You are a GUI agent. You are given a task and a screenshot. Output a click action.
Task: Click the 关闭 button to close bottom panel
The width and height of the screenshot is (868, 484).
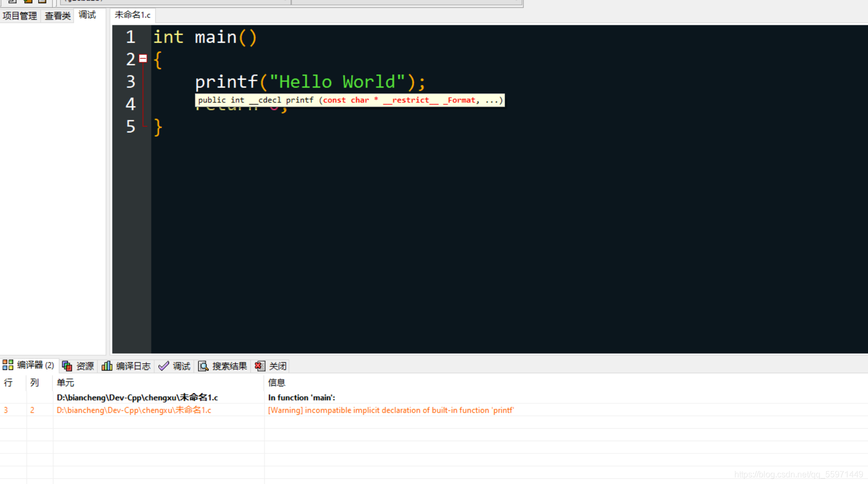270,366
